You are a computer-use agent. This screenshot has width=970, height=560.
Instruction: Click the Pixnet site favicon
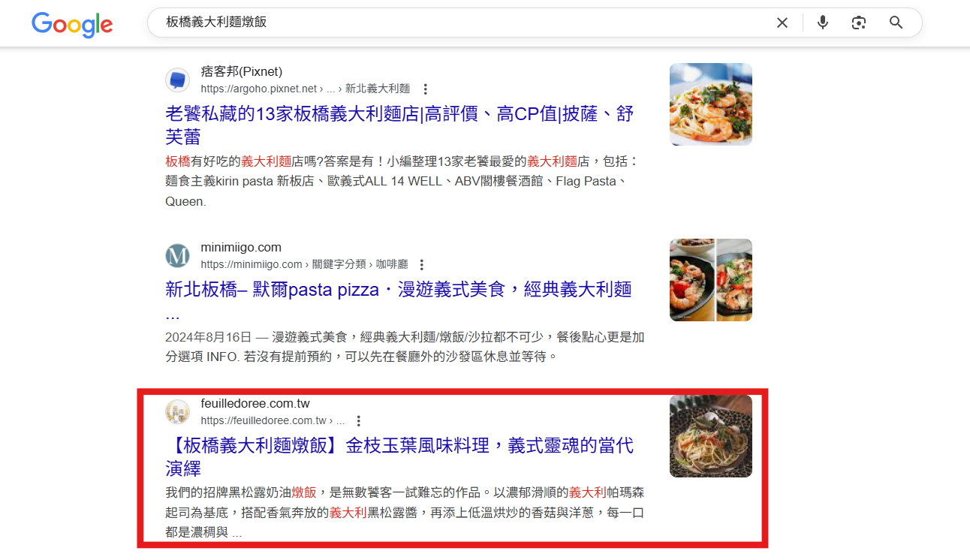178,80
